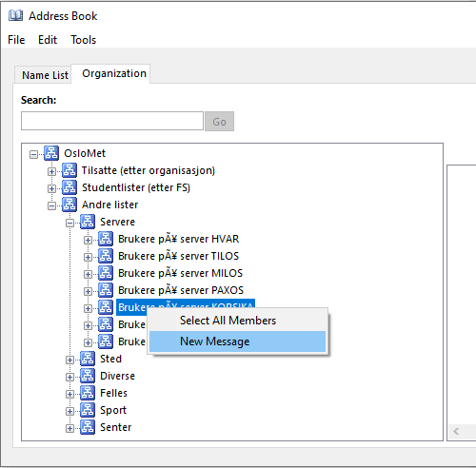
Task: Click the Senter group icon
Action: [88, 427]
